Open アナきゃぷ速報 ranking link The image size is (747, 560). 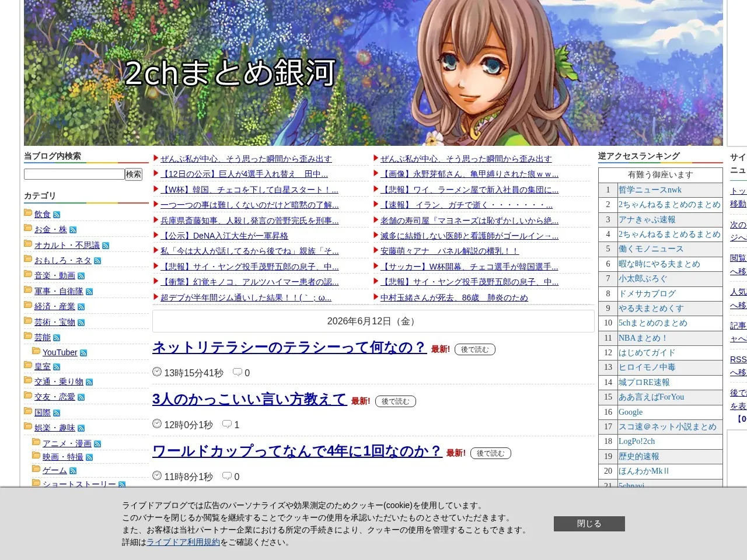[x=647, y=220]
